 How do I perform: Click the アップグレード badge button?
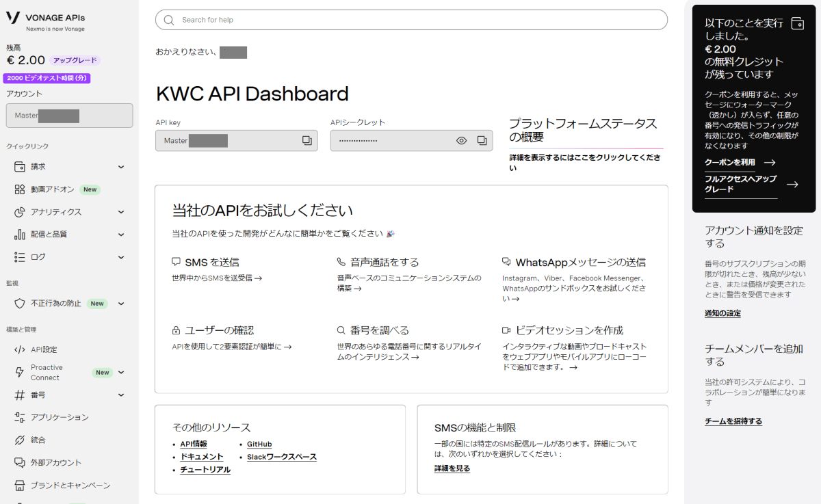coord(75,60)
